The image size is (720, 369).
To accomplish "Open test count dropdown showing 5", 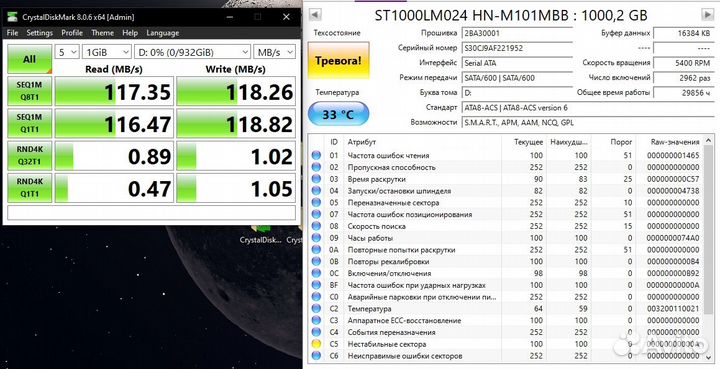I will (67, 52).
